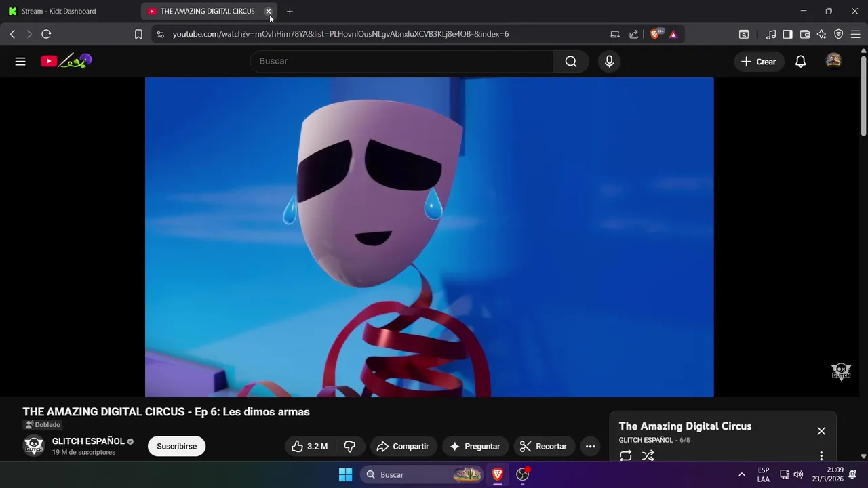Image resolution: width=868 pixels, height=488 pixels.
Task: Toggle playlist loop icon
Action: click(x=625, y=455)
